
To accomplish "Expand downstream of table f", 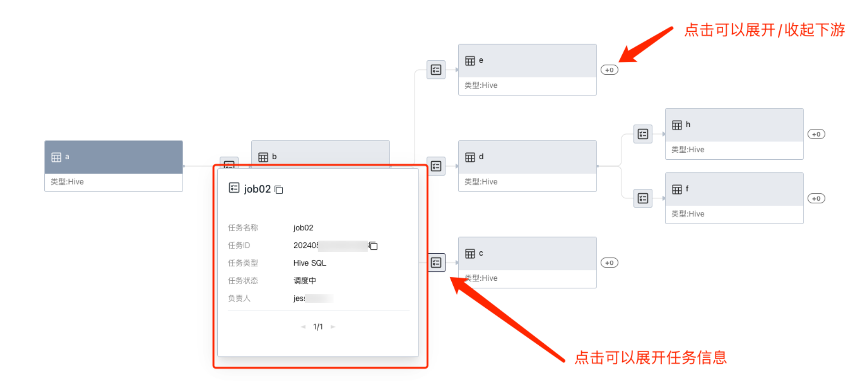I will 816,199.
